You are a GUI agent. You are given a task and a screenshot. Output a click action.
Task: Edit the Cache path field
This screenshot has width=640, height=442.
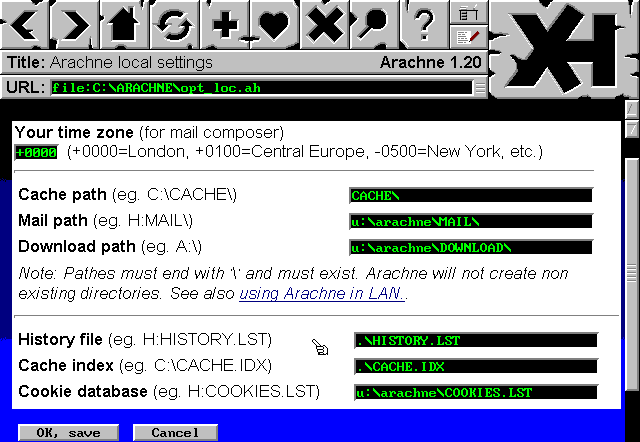471,195
